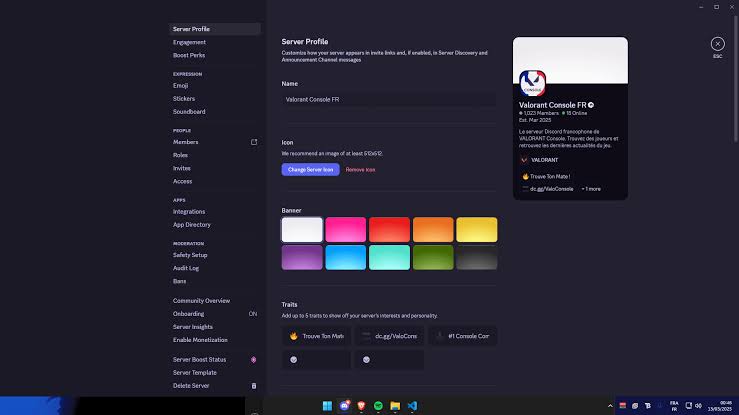This screenshot has width=739, height=415.
Task: Open Integrations settings
Action: point(215,212)
